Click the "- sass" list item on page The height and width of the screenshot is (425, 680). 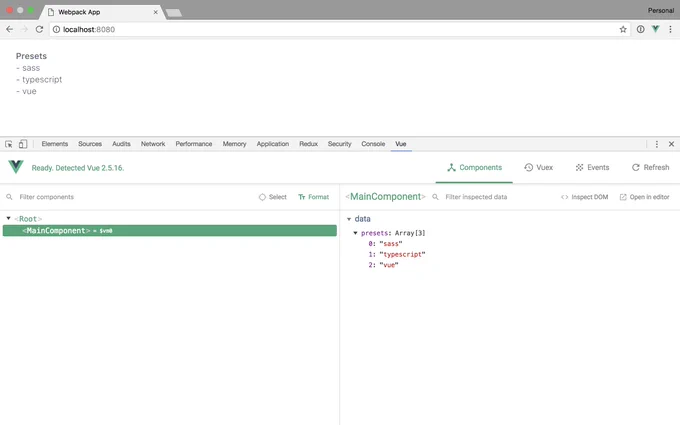28,68
